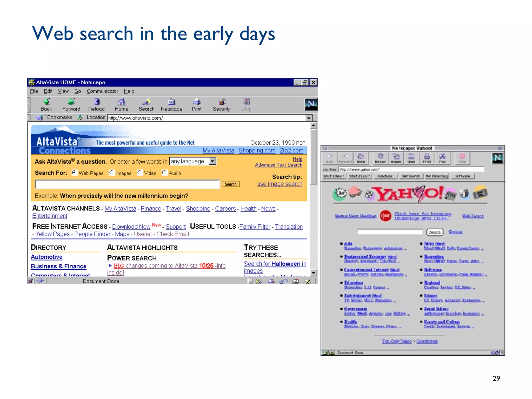Screen dimensions: 532x399
Task: Click Find binoculars button in Yahoo toolbar
Action: (442, 158)
